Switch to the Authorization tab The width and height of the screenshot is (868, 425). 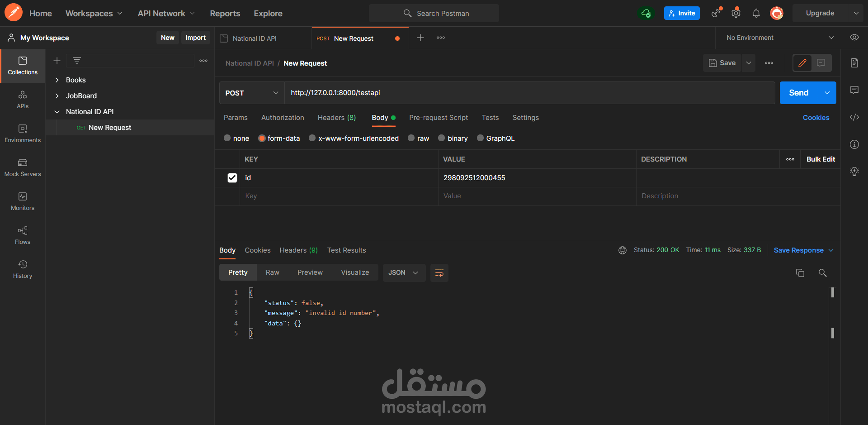pos(283,118)
